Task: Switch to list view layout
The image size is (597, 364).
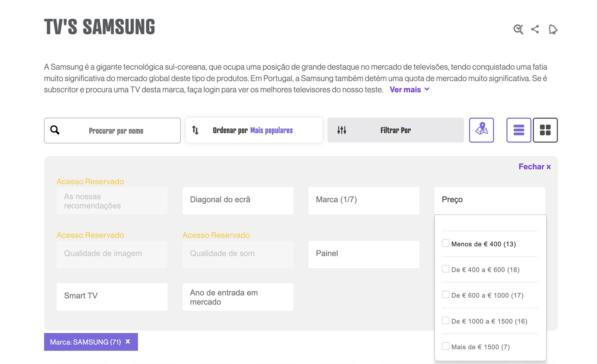Action: coord(519,130)
